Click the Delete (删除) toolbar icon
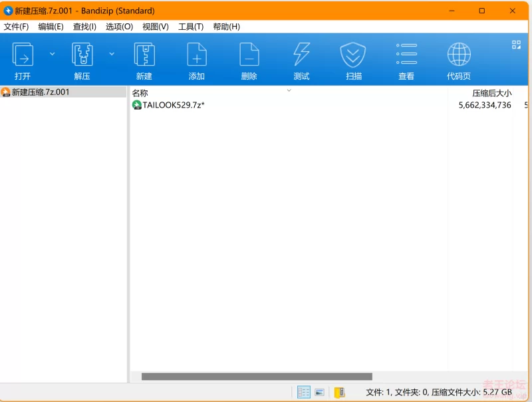The width and height of the screenshot is (532, 402). click(249, 54)
